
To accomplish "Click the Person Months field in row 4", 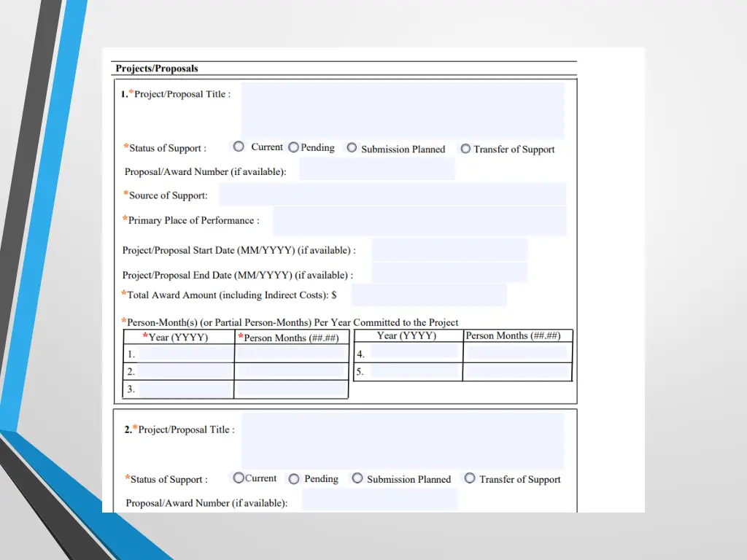I will click(x=517, y=352).
